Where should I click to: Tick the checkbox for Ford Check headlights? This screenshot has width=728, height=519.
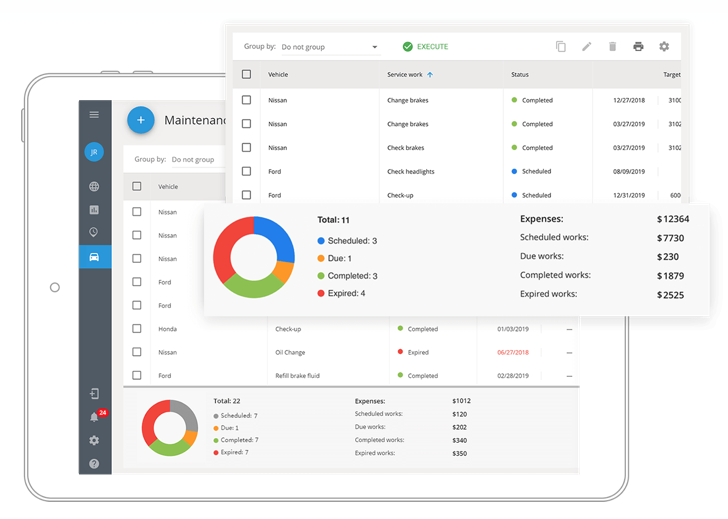246,171
